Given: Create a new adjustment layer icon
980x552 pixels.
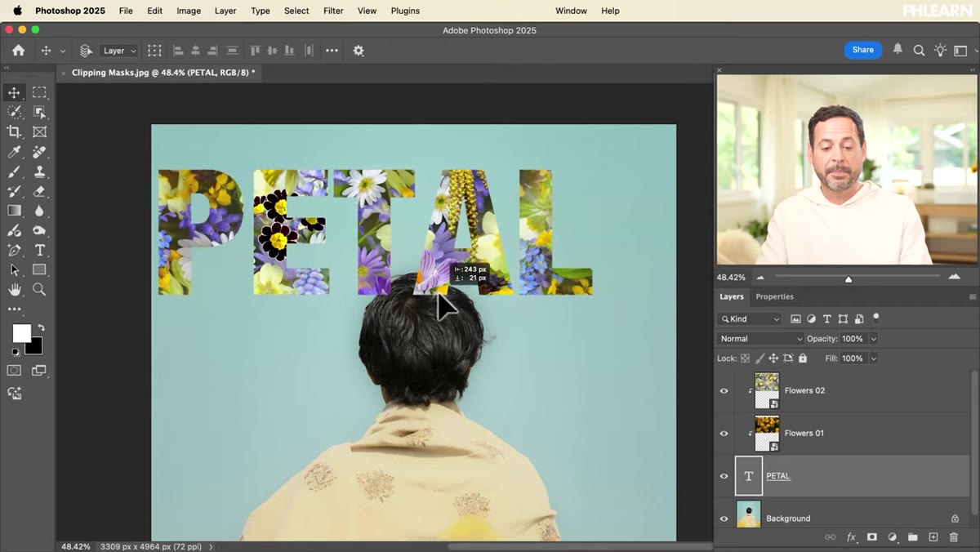Looking at the screenshot, I should (x=892, y=537).
